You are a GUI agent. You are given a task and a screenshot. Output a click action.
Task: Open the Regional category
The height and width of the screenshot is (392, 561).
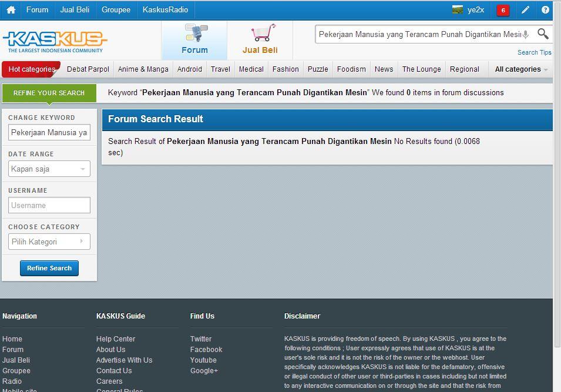point(465,69)
